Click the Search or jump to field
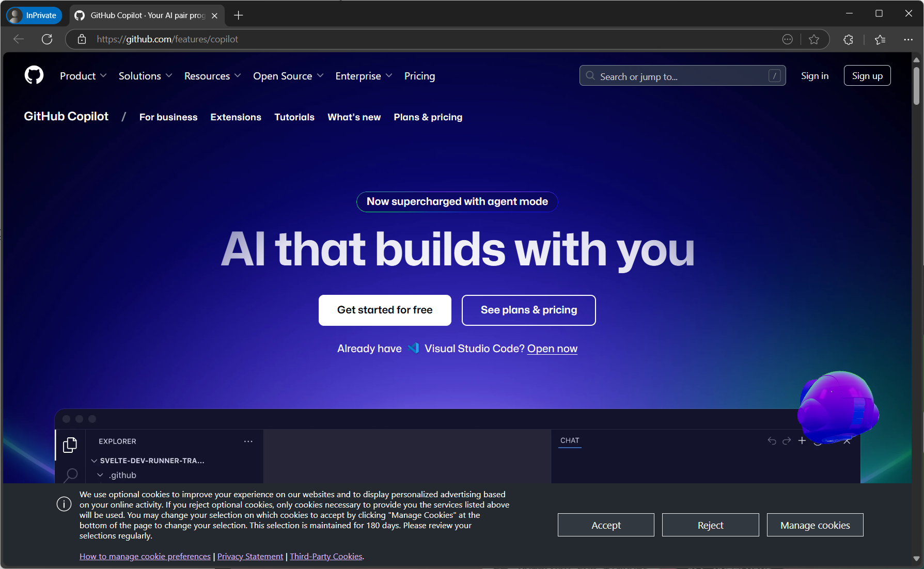Screen dimensions: 924x569 click(x=682, y=76)
